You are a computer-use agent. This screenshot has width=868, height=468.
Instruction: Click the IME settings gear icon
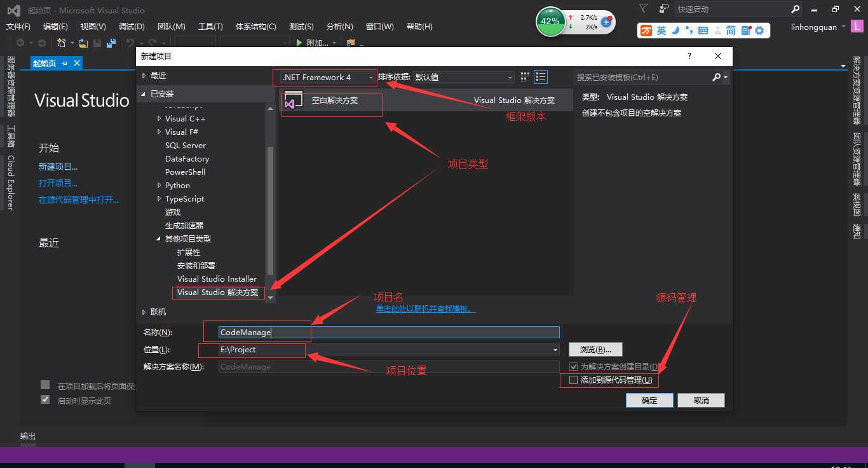pyautogui.click(x=759, y=31)
